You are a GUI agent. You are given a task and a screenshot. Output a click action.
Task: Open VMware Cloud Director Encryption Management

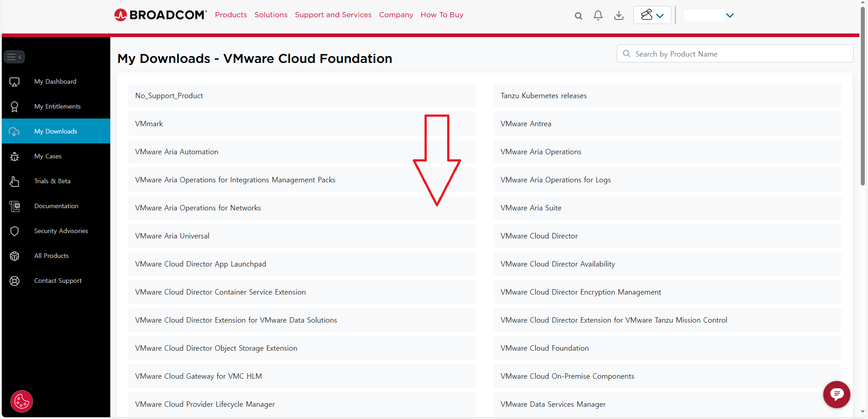tap(667, 292)
